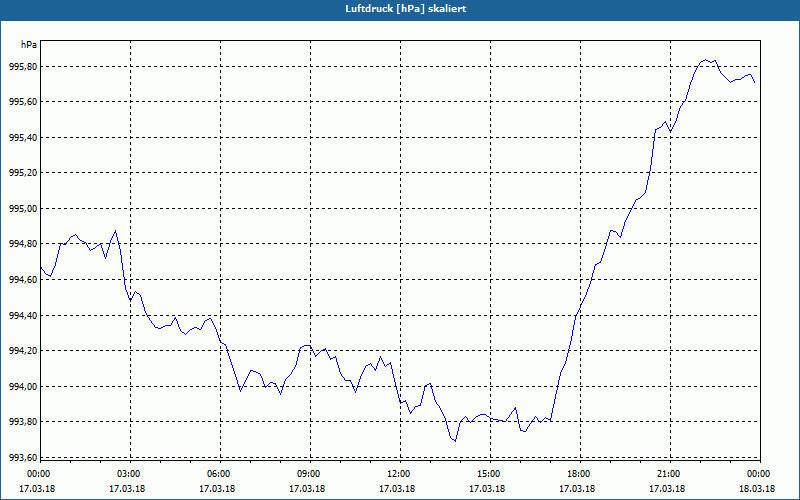This screenshot has height=500, width=800.
Task: Click on the 994,60 axis label
Action: point(23,280)
